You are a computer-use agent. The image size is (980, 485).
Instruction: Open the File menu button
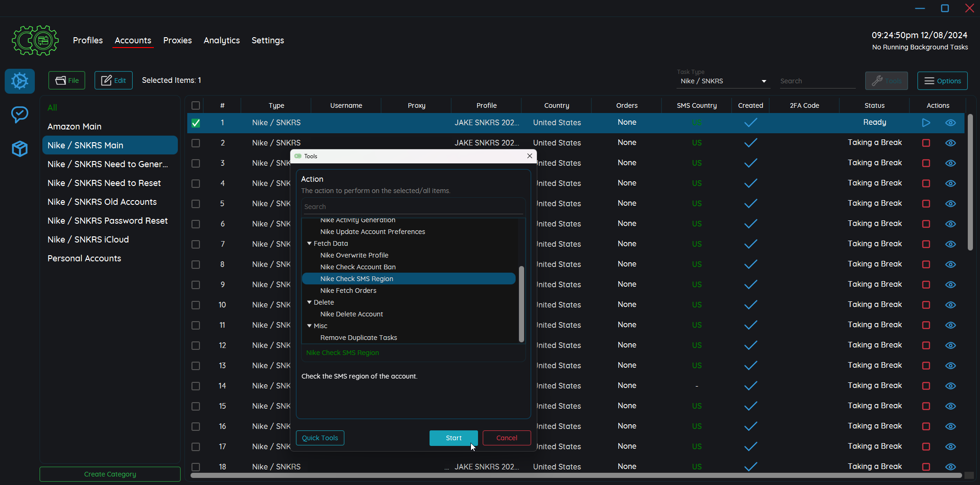(x=67, y=81)
